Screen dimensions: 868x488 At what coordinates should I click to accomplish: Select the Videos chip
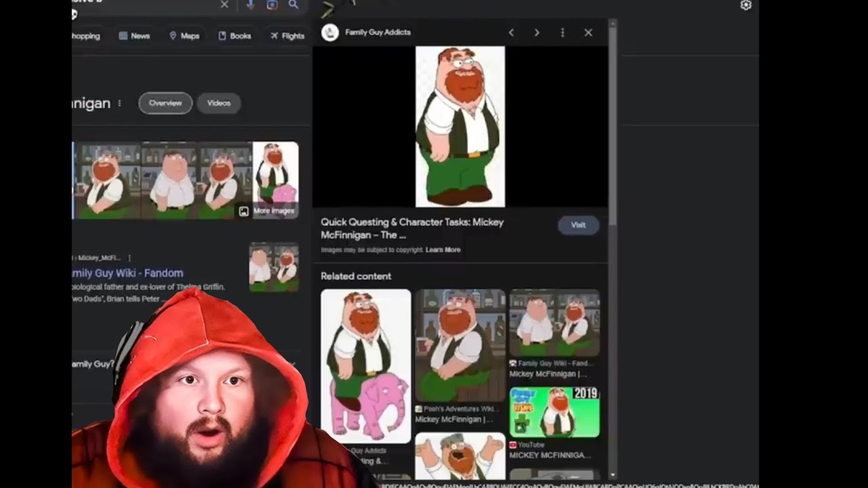point(218,103)
